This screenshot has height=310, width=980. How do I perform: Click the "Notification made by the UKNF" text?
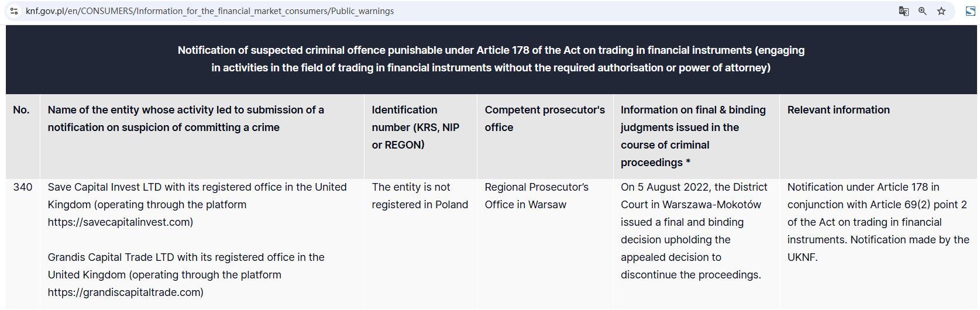point(878,249)
